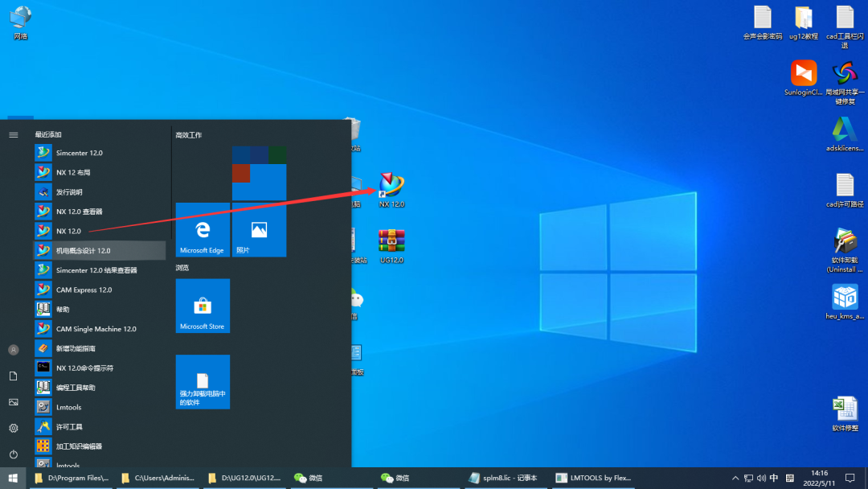868x489 pixels.
Task: Open adsklicense desktop shortcut
Action: pyautogui.click(x=844, y=132)
